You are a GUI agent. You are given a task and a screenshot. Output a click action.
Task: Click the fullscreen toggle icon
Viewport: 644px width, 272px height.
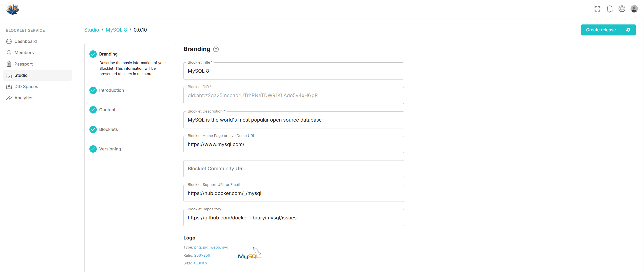click(x=597, y=9)
